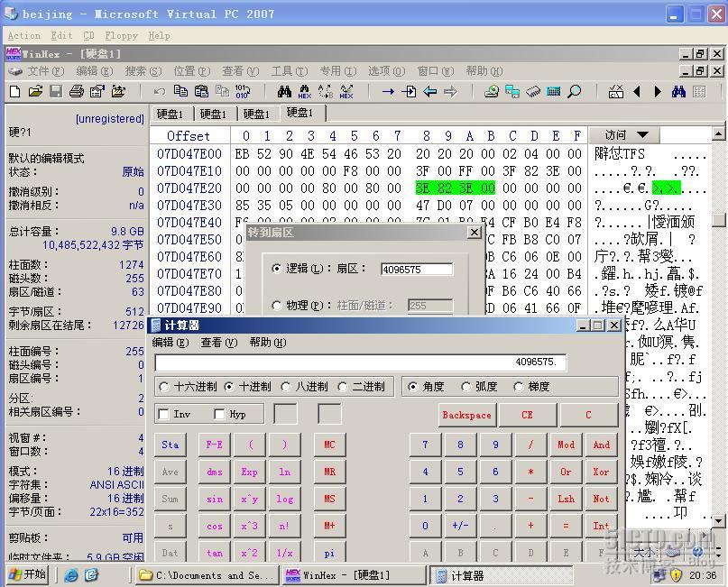The width and height of the screenshot is (728, 587).
Task: Open WinHex 专用(I) menu
Action: click(338, 71)
